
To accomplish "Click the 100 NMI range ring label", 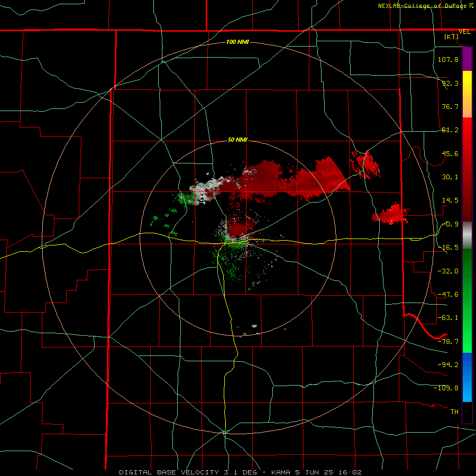I will pos(237,42).
